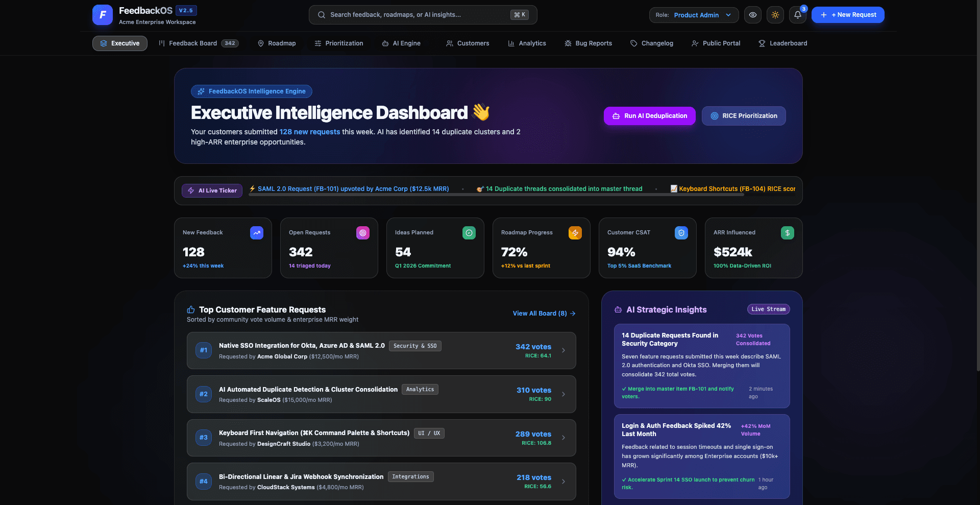The width and height of the screenshot is (980, 505).
Task: Click the Roadmap Progress lightning icon
Action: [575, 233]
